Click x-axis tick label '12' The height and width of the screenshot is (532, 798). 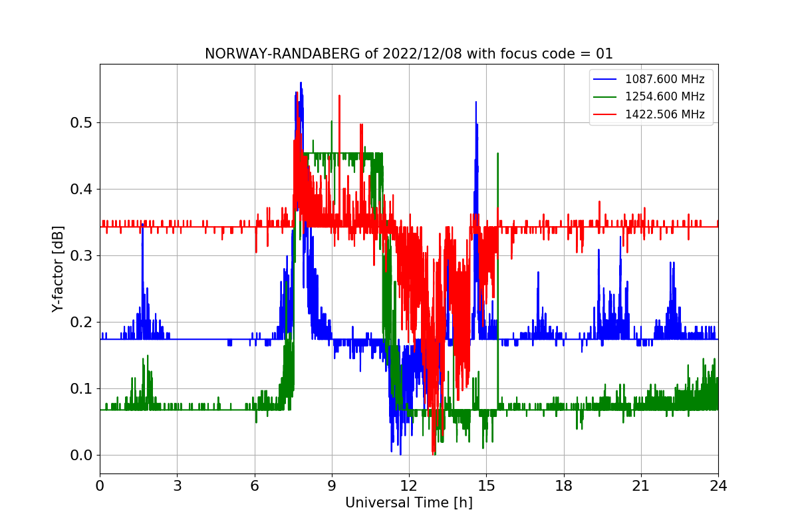click(x=409, y=486)
